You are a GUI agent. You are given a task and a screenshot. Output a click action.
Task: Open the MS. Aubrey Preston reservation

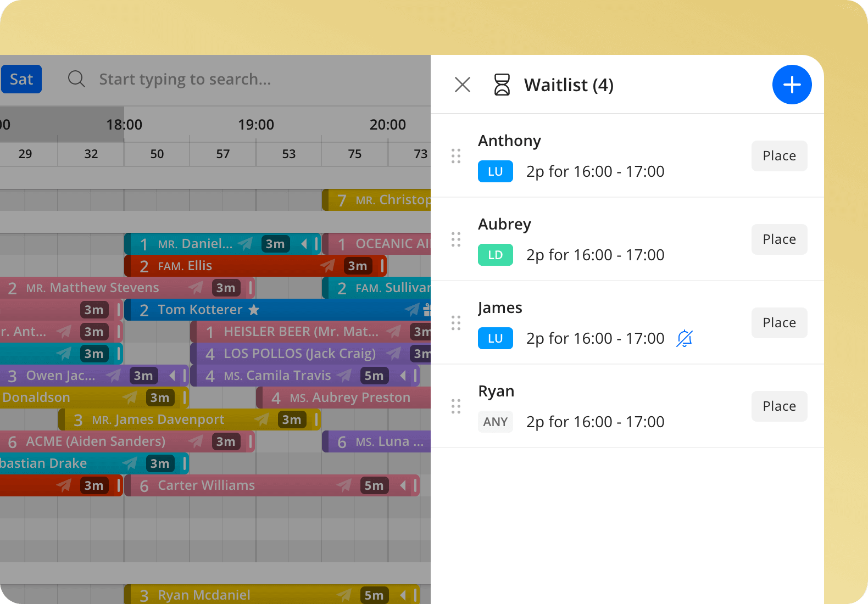(343, 398)
